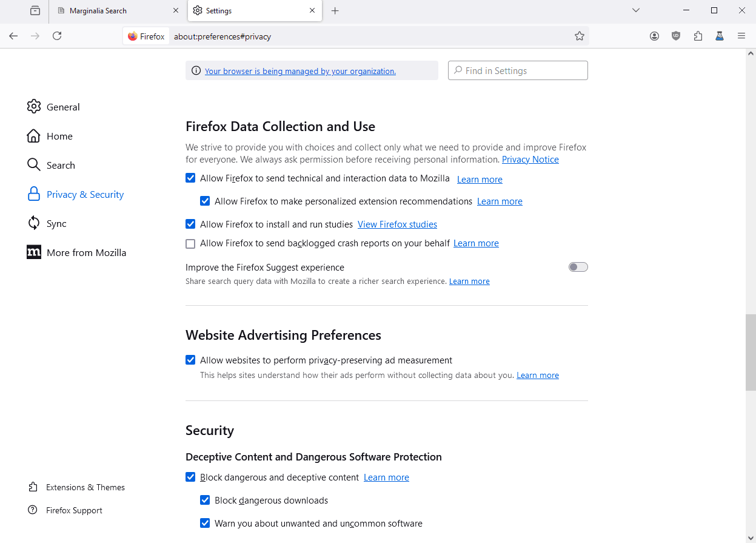
Task: Select the Settings tab
Action: click(x=254, y=11)
